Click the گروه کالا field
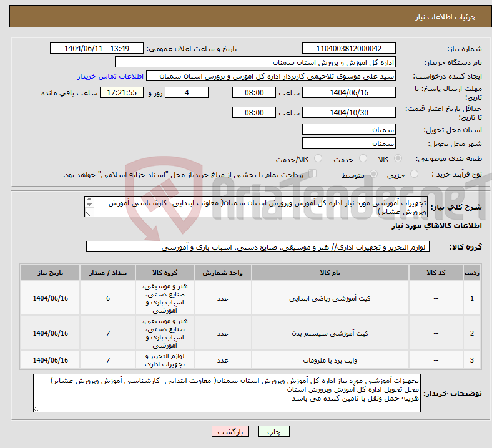This screenshot has height=448, width=492. coord(258,246)
